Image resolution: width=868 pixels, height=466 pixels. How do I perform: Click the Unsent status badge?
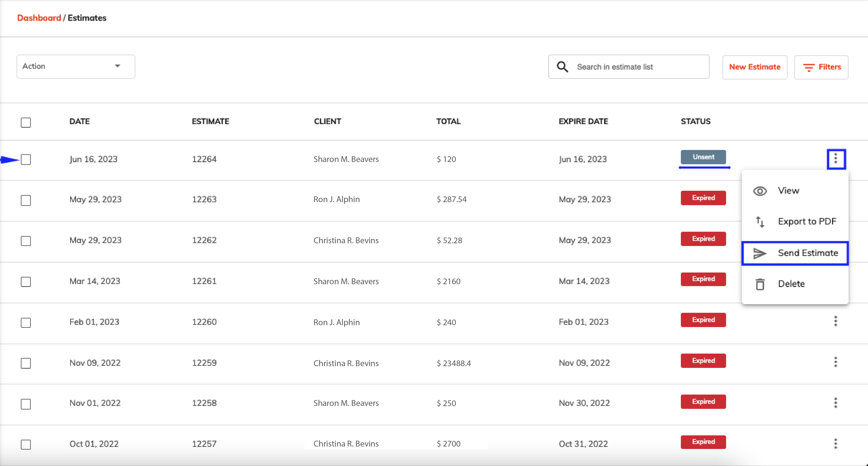click(x=703, y=157)
